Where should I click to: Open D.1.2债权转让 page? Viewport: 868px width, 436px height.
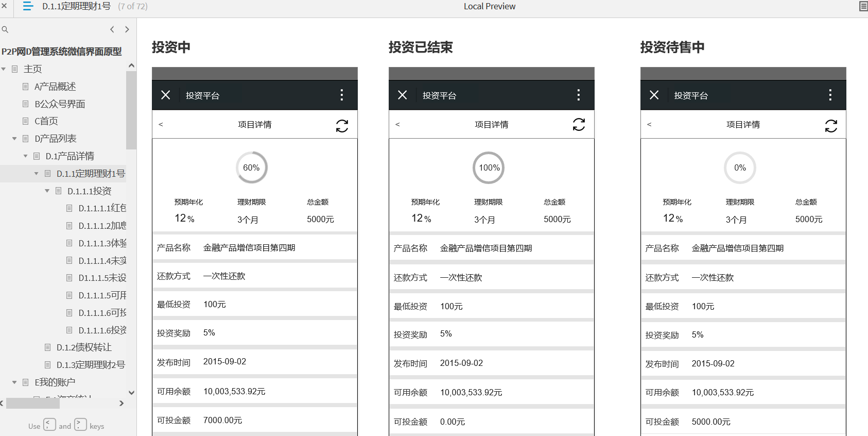click(84, 347)
